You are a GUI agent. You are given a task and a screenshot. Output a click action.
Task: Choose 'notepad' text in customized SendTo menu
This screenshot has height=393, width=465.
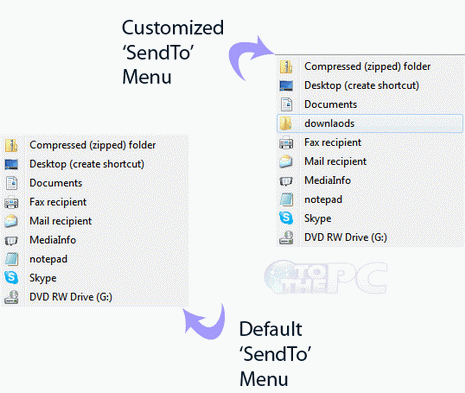tap(323, 200)
